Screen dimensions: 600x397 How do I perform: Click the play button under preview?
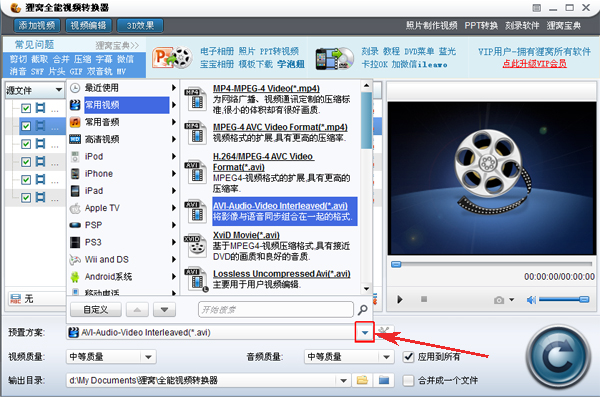click(x=399, y=299)
